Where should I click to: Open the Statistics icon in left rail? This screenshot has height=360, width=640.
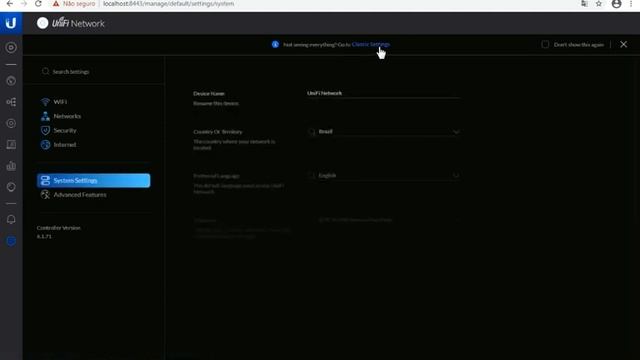coord(11,81)
